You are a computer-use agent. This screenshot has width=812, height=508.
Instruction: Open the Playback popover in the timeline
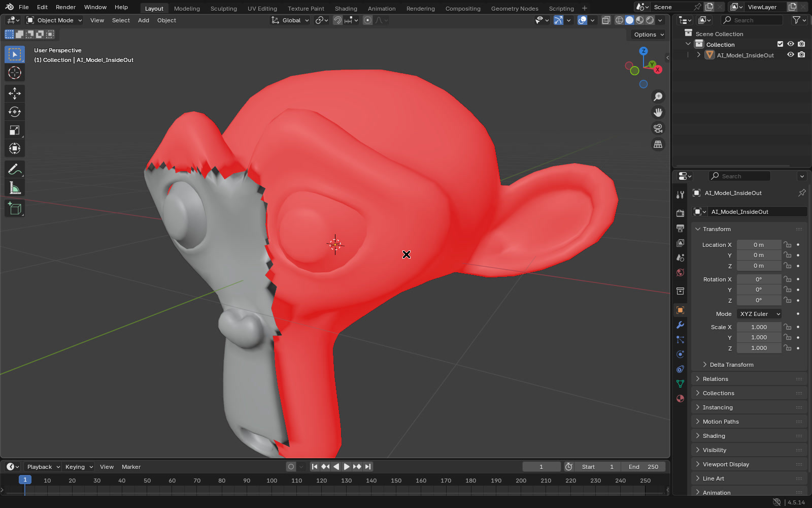tap(43, 467)
